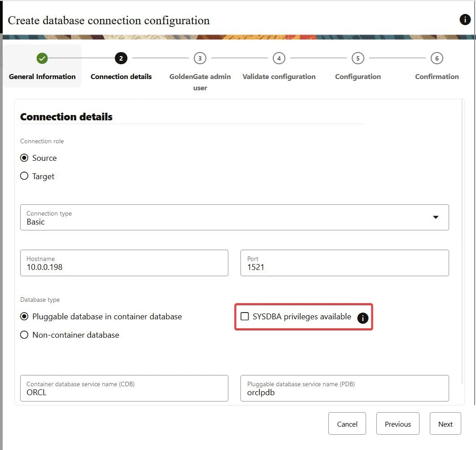Jump to Configuration step label
Screen dimensions: 476x450
pyautogui.click(x=358, y=76)
